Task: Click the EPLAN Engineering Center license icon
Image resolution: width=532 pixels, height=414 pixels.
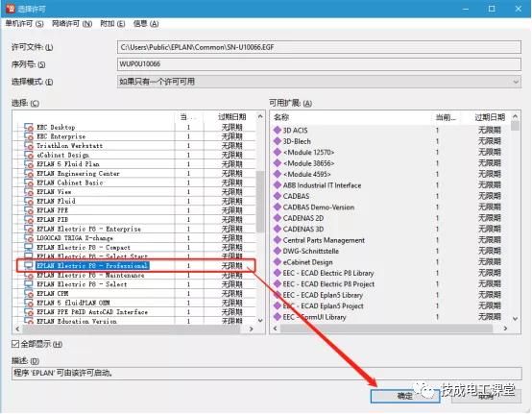Action: pyautogui.click(x=29, y=174)
